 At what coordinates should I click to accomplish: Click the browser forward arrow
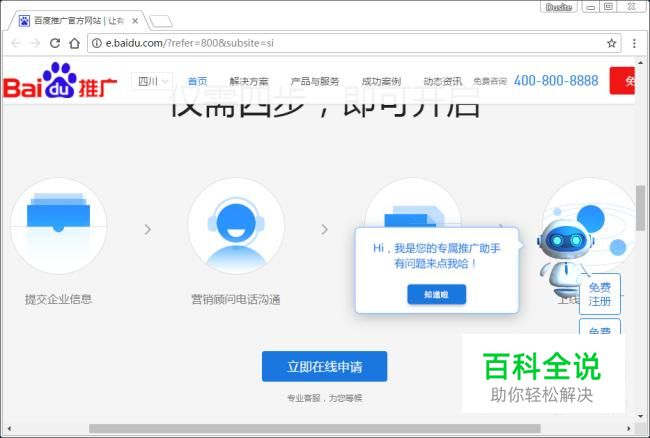click(x=35, y=43)
